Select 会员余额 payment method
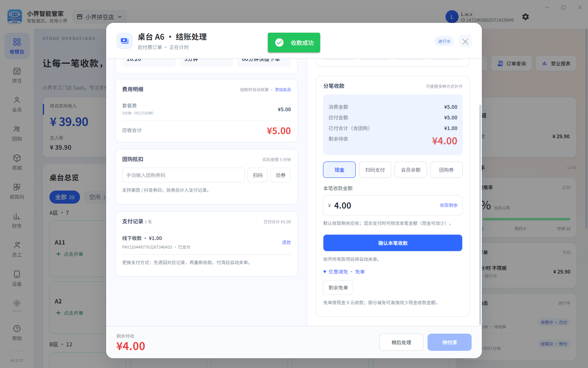Screen dimensions: 588x368 [411, 170]
